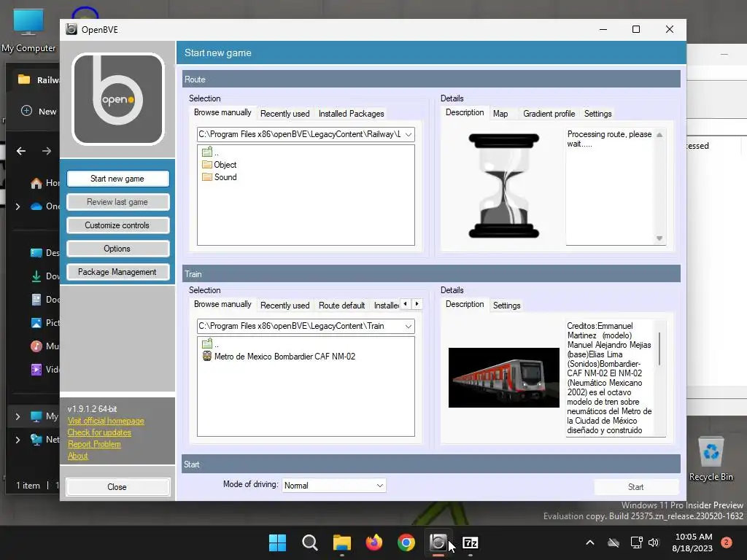Switch to train Recently used tab

[x=285, y=306]
